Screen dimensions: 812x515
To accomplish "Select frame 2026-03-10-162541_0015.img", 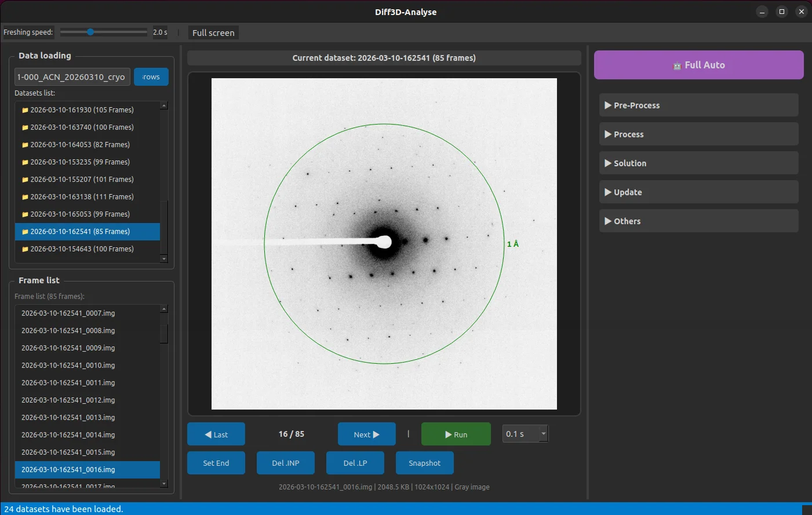I will click(87, 452).
